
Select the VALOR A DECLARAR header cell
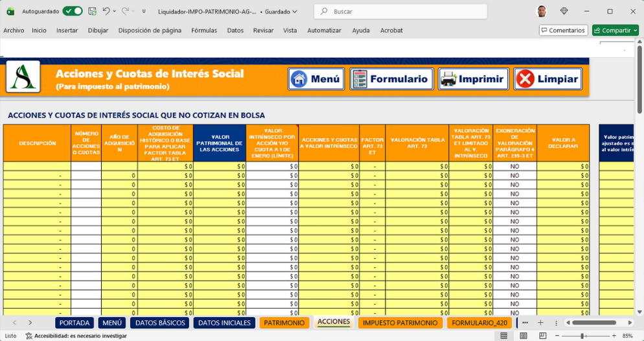[563, 143]
